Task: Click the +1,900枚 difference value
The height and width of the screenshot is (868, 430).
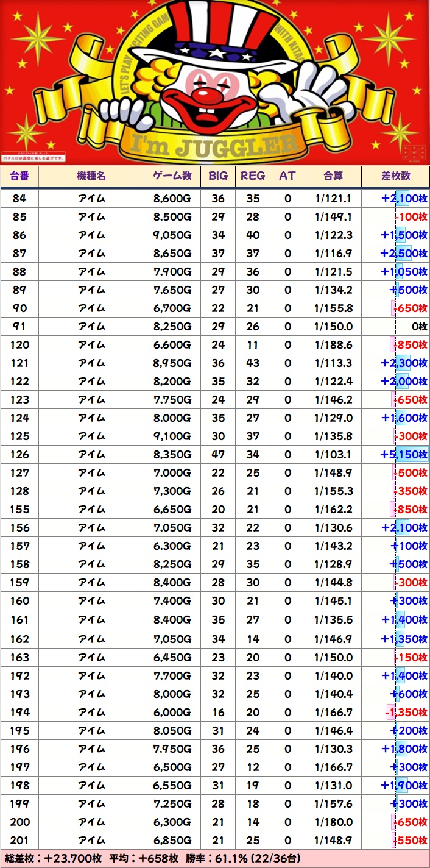Action: click(x=404, y=785)
